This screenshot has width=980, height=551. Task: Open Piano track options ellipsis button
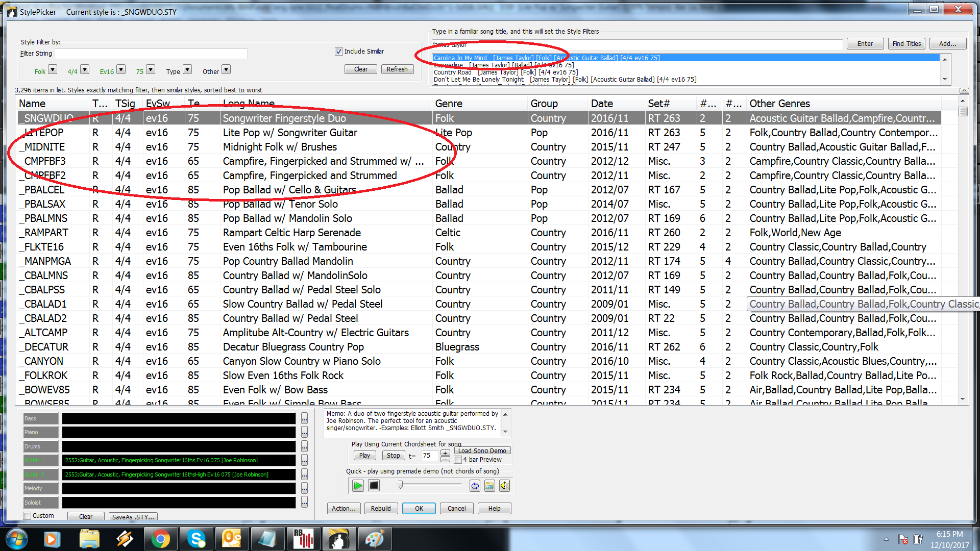304,432
